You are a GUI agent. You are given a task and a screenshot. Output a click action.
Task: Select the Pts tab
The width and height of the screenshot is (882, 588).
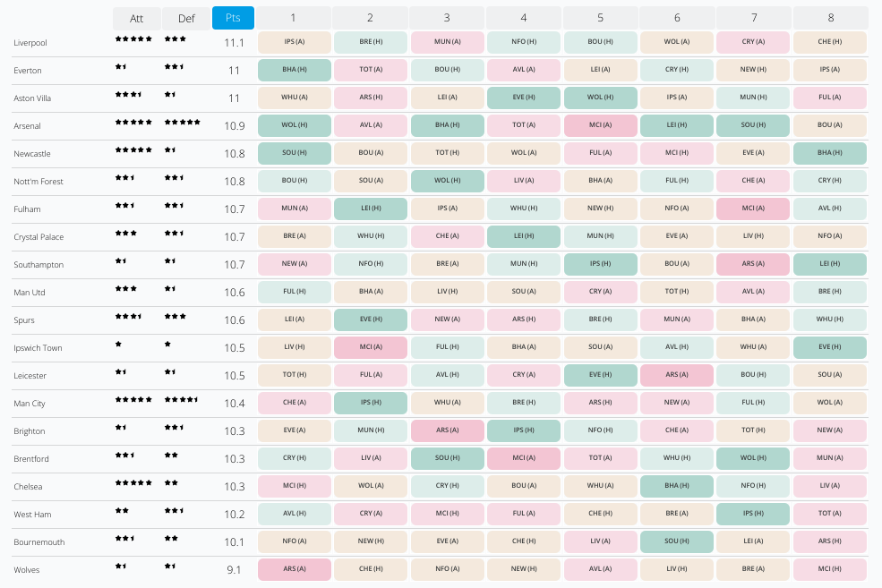231,18
